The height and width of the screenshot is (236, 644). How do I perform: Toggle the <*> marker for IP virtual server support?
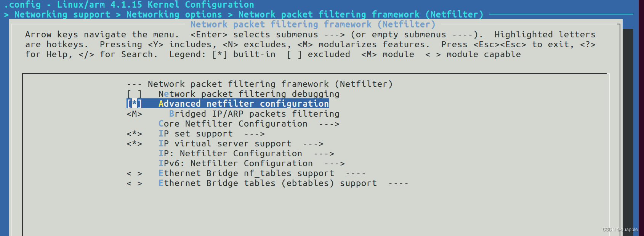coord(134,144)
